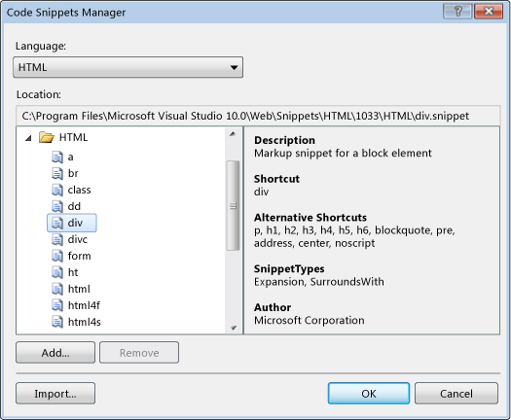The image size is (511, 420).
Task: Click the 'divc' snippet file icon
Action: tap(57, 239)
